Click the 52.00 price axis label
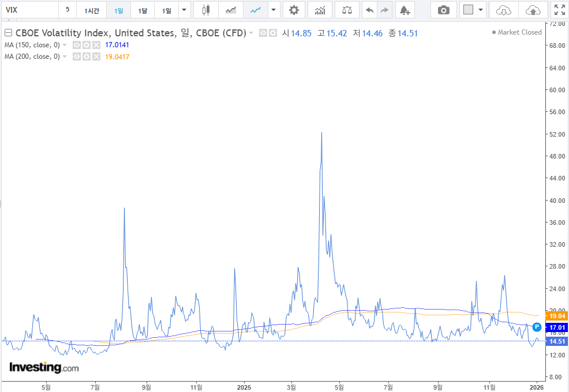 pos(557,134)
